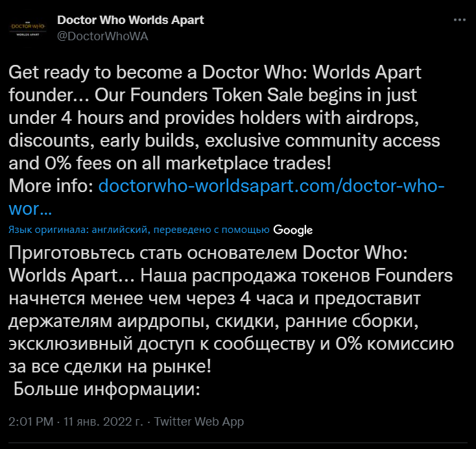This screenshot has width=476, height=449.
Task: Click "Язык оригинала: английский" translation notice
Action: point(79,229)
